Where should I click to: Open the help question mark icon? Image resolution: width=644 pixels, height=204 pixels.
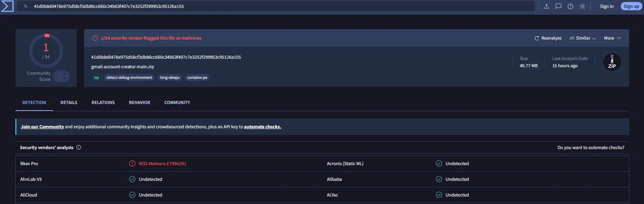tap(570, 6)
